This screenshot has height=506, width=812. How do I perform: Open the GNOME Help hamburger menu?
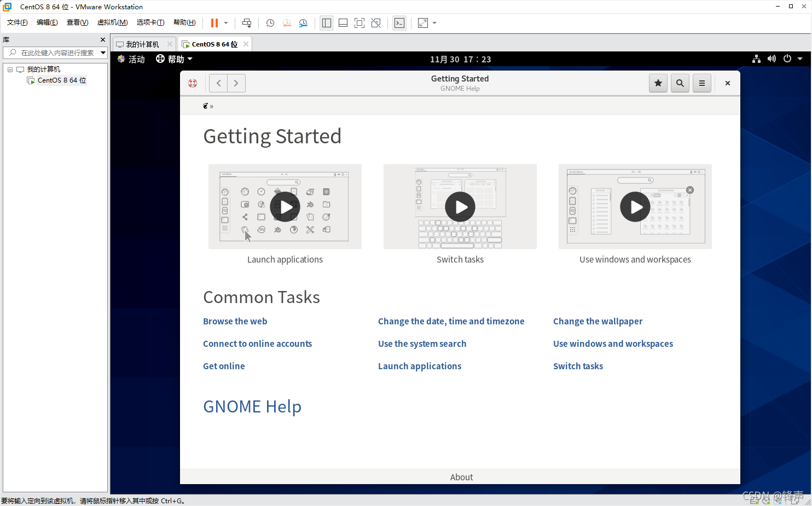click(702, 83)
